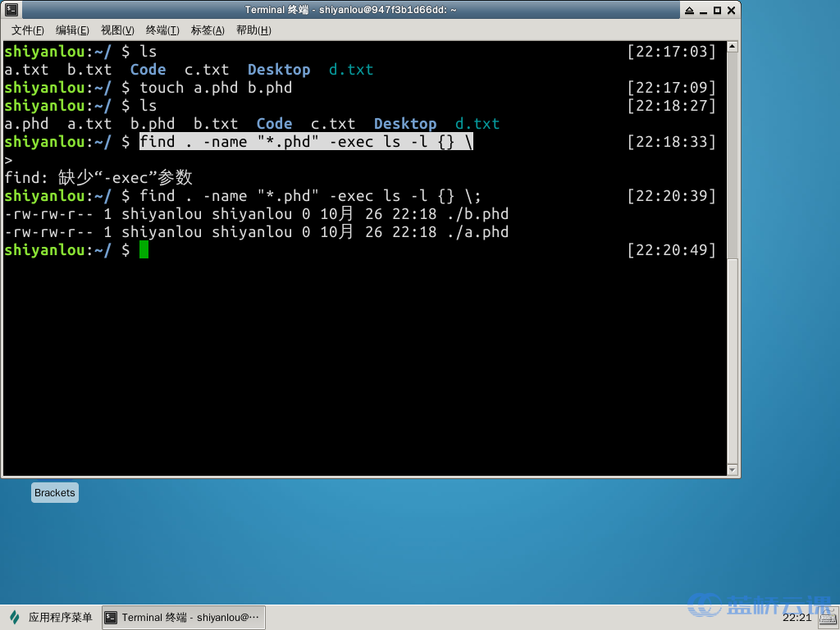The image size is (840, 630).
Task: Open the 终端 menu
Action: pyautogui.click(x=161, y=30)
